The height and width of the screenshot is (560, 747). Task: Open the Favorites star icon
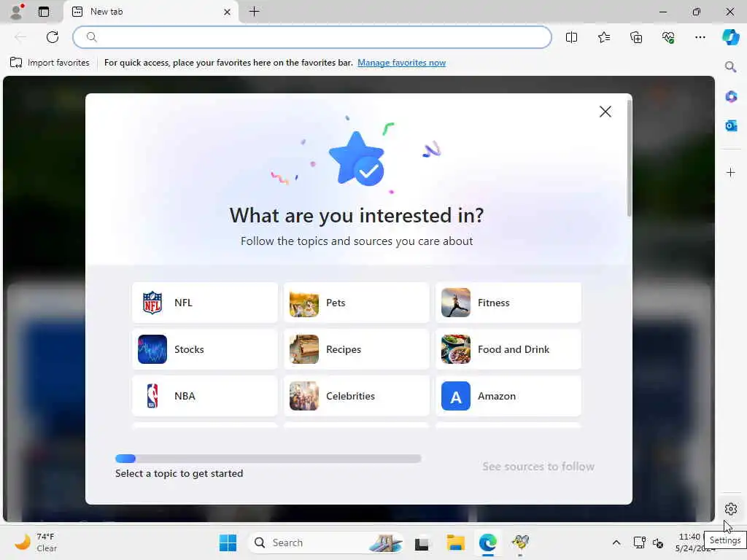tap(603, 37)
